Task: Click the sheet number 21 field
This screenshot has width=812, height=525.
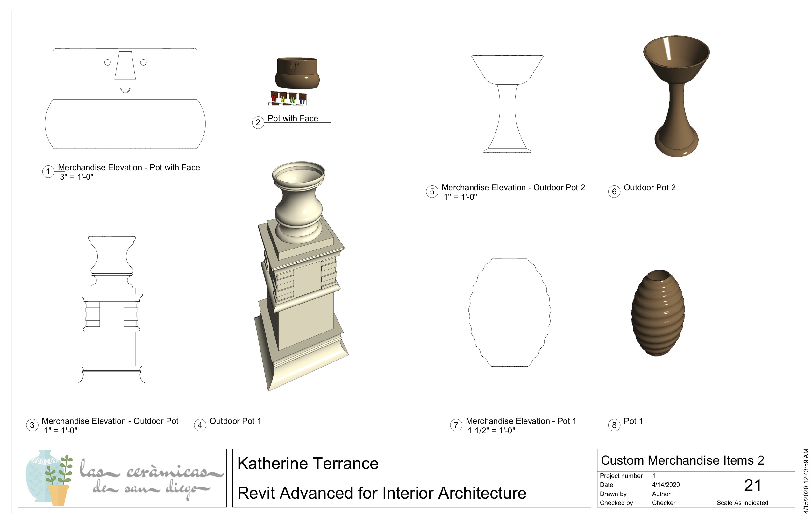Action: (752, 485)
